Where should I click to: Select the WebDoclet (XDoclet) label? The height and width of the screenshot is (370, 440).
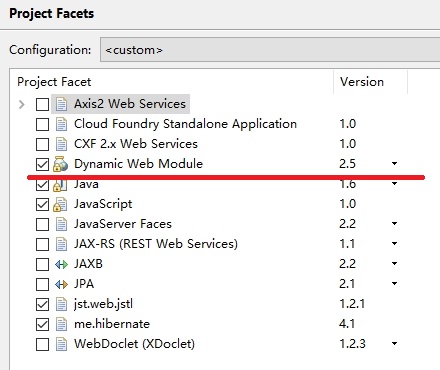[134, 344]
